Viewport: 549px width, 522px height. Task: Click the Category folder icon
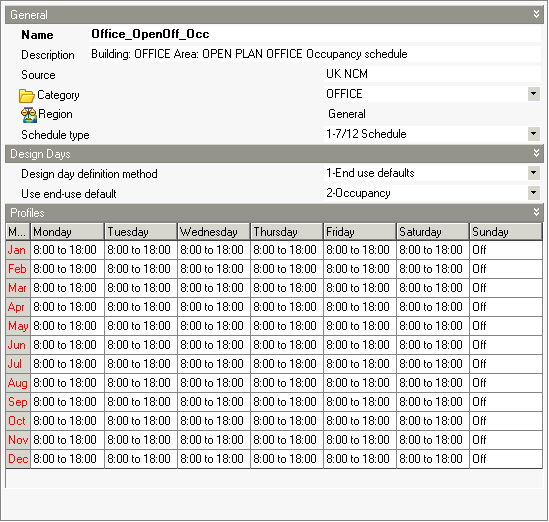tap(27, 96)
